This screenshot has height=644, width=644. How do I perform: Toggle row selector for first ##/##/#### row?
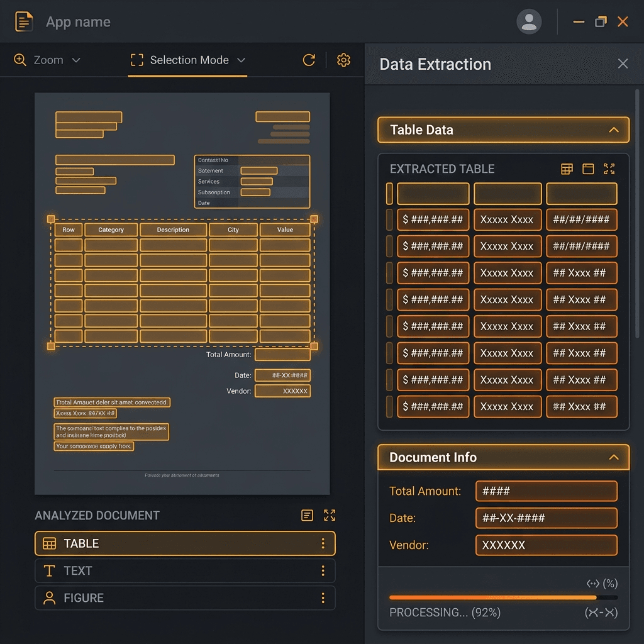click(389, 219)
